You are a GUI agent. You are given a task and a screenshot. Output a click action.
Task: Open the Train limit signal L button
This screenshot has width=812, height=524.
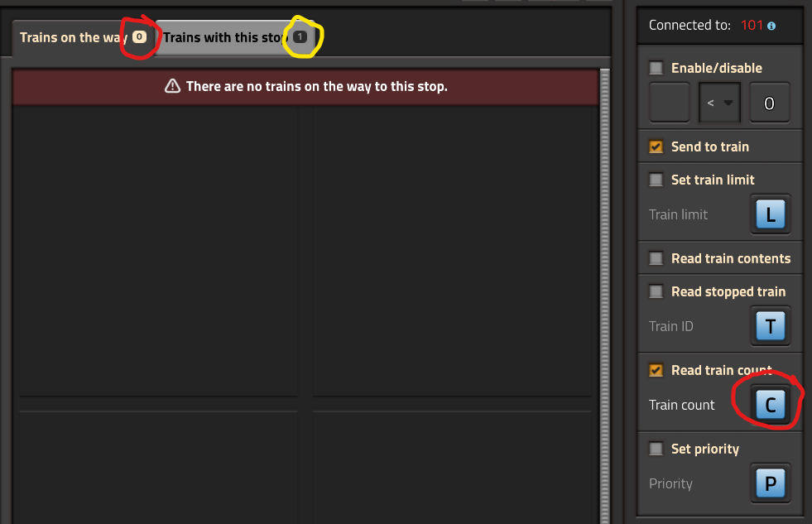point(770,214)
